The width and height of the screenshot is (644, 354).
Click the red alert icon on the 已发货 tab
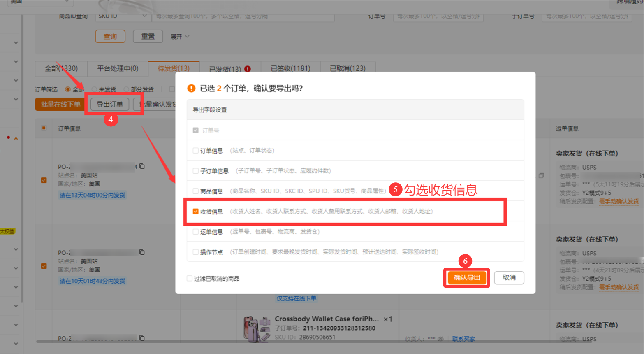tap(248, 69)
